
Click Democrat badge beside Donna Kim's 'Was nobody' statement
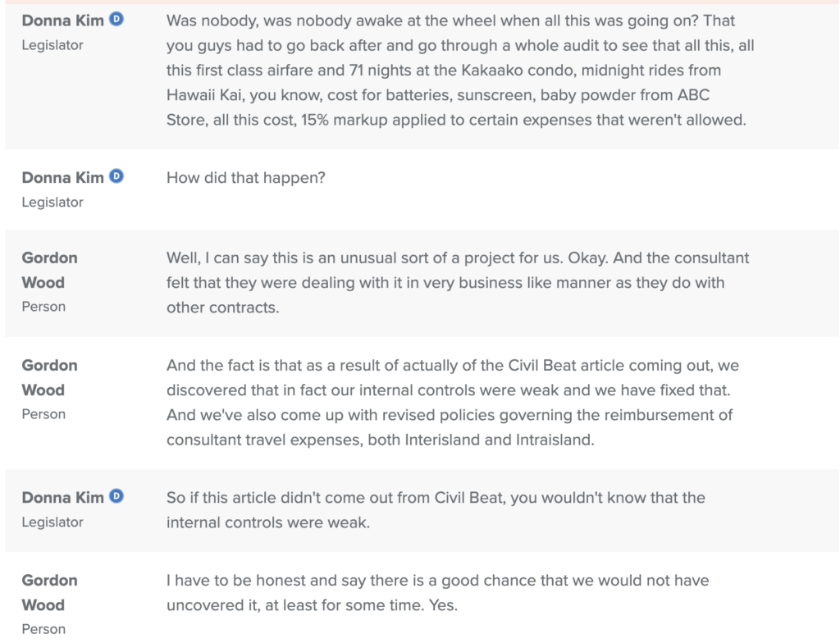click(x=116, y=20)
